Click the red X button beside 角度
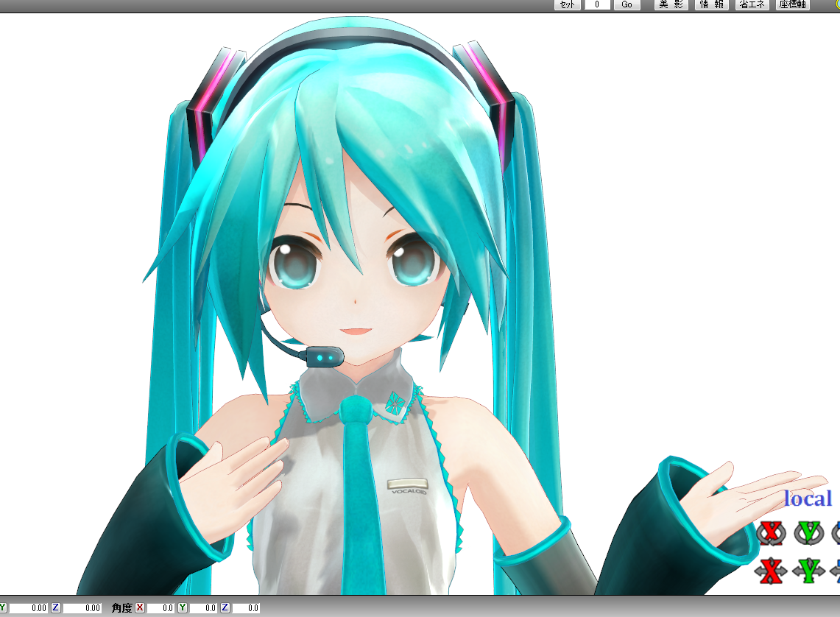This screenshot has height=617, width=840. coord(140,607)
